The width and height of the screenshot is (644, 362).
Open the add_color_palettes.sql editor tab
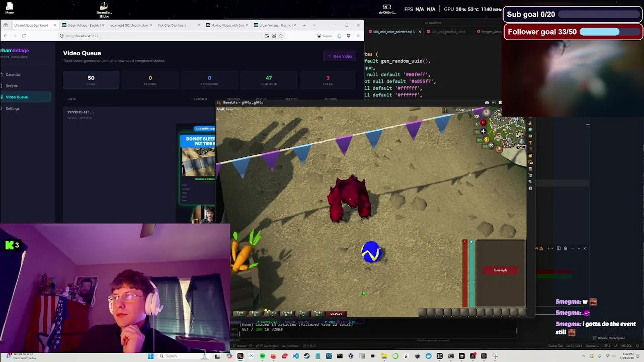[395, 32]
